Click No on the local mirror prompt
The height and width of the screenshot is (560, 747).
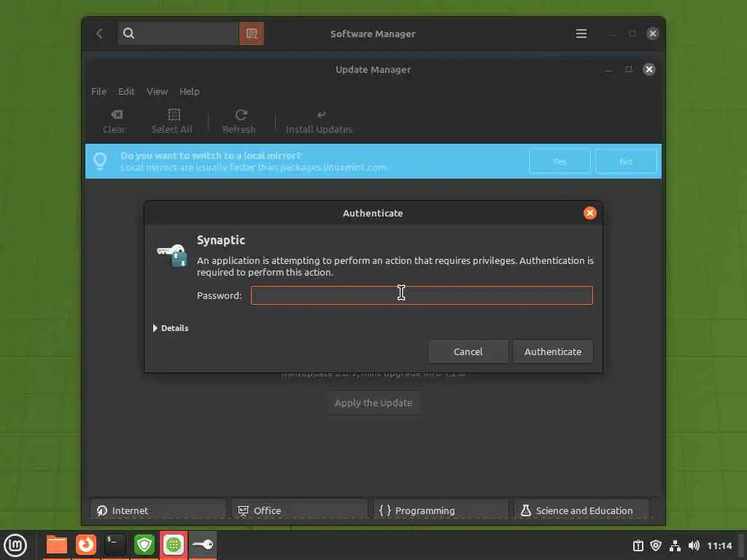pos(625,161)
